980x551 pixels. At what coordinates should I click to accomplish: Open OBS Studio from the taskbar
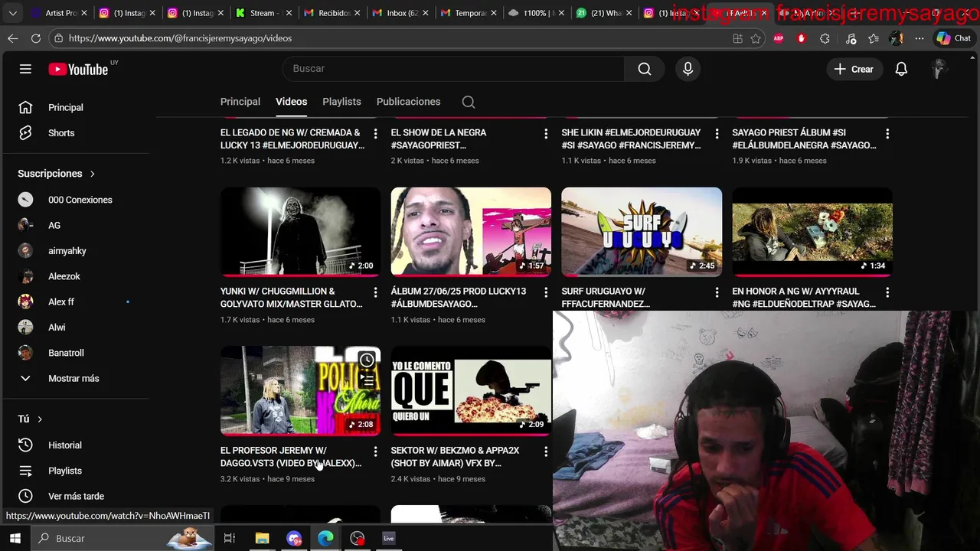pyautogui.click(x=358, y=538)
